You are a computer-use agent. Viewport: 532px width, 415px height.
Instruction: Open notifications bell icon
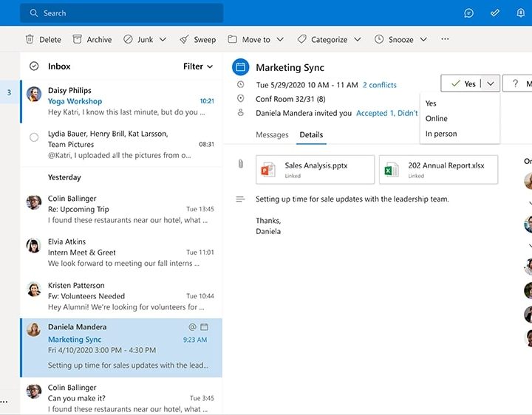click(520, 13)
